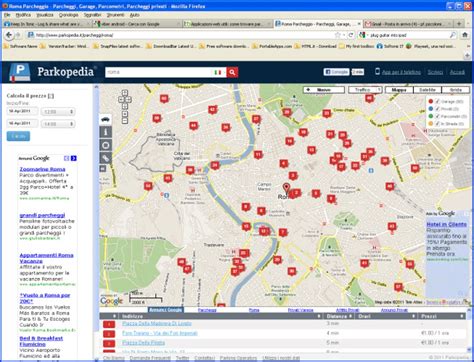Screen dimensions: 474x362
Task: Open the Strumenti menu
Action: click(115, 15)
